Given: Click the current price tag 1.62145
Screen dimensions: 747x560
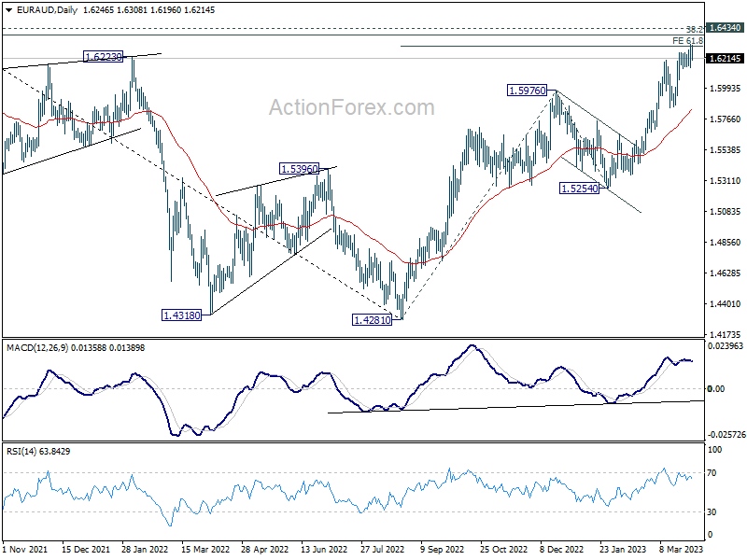Looking at the screenshot, I should [x=726, y=59].
